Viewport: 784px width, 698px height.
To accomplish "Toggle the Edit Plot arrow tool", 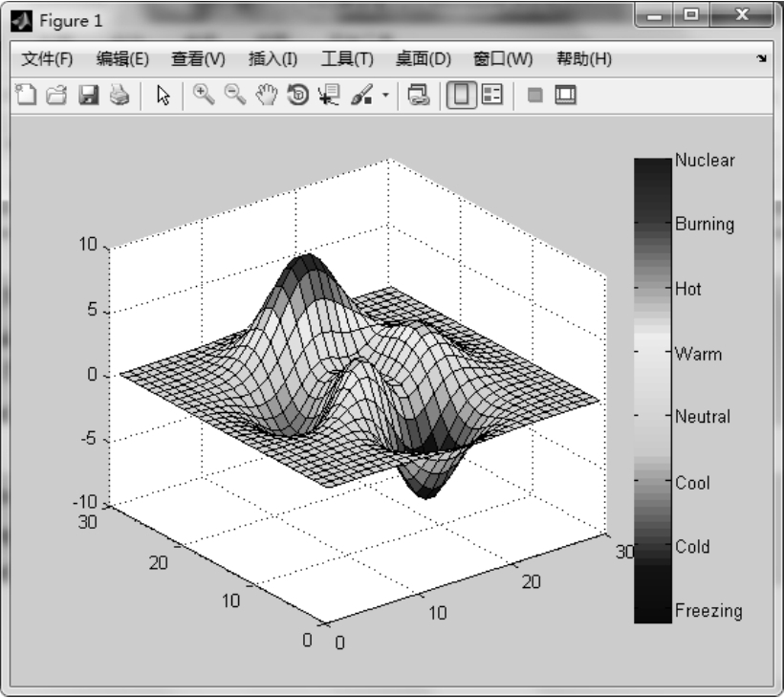I will [163, 95].
